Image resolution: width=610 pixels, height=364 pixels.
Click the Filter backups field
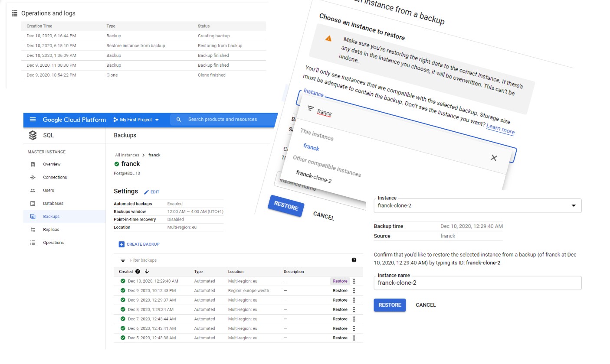[143, 260]
